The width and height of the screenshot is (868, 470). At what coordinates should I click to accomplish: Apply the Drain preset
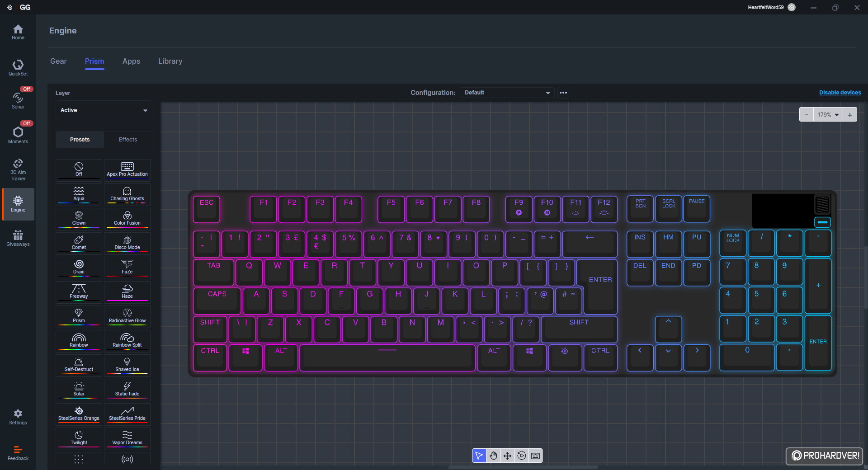tap(79, 268)
